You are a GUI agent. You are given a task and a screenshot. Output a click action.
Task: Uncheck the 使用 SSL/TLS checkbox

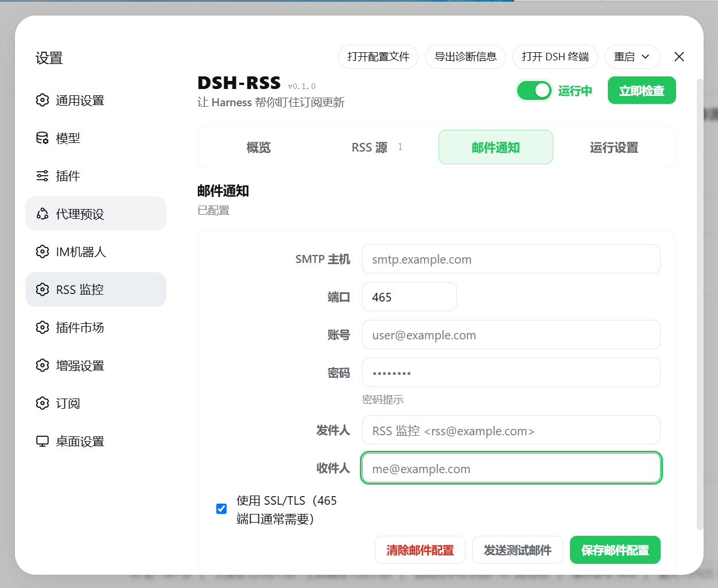click(222, 509)
